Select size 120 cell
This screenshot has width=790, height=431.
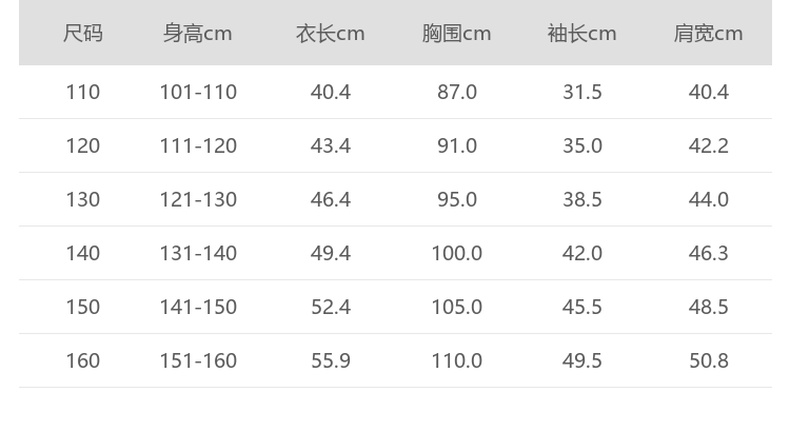click(x=83, y=146)
